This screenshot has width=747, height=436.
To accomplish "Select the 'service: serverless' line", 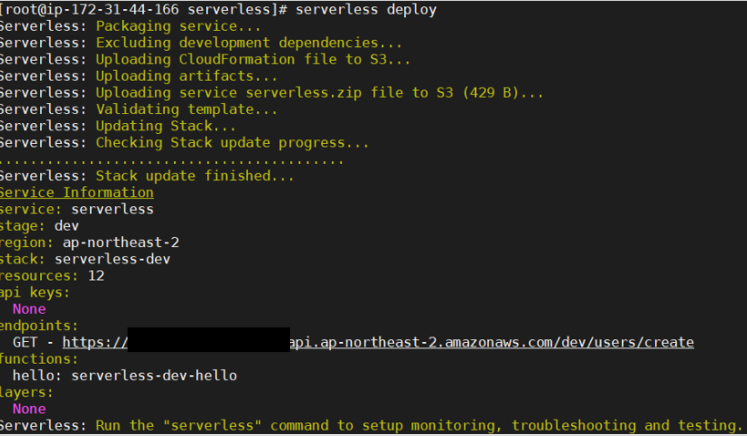I will click(77, 209).
